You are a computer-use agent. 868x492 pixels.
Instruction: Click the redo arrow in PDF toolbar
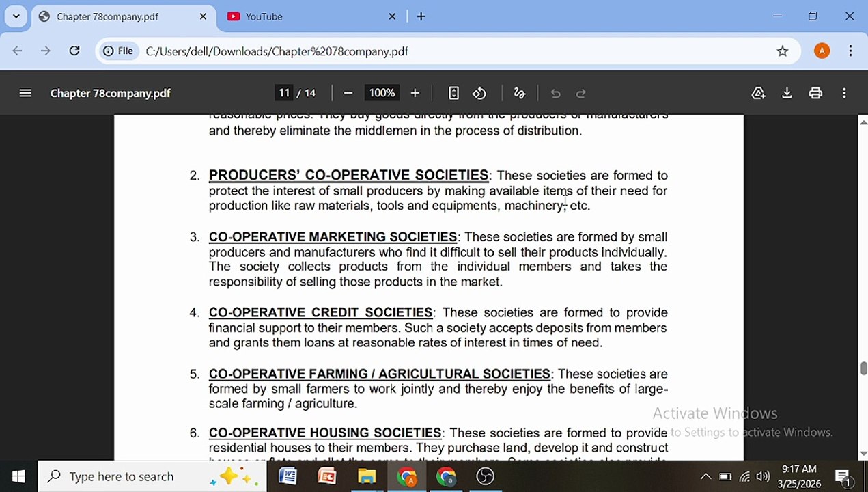pyautogui.click(x=581, y=93)
